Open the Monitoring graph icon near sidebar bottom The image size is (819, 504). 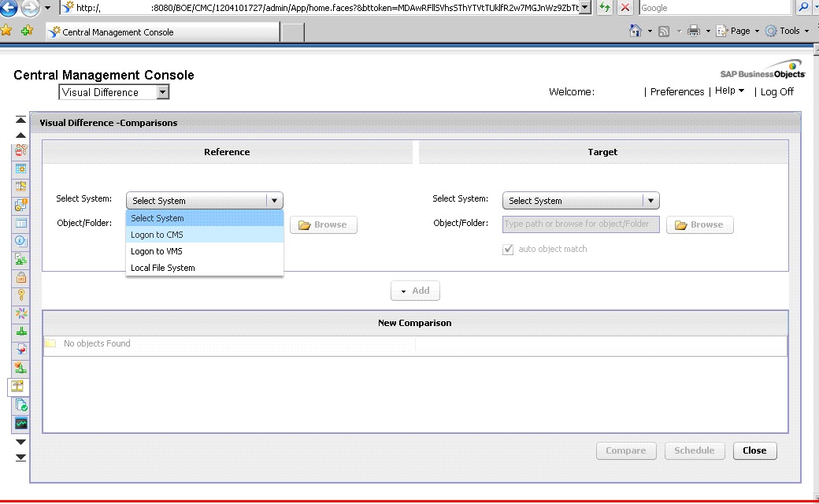[x=20, y=423]
